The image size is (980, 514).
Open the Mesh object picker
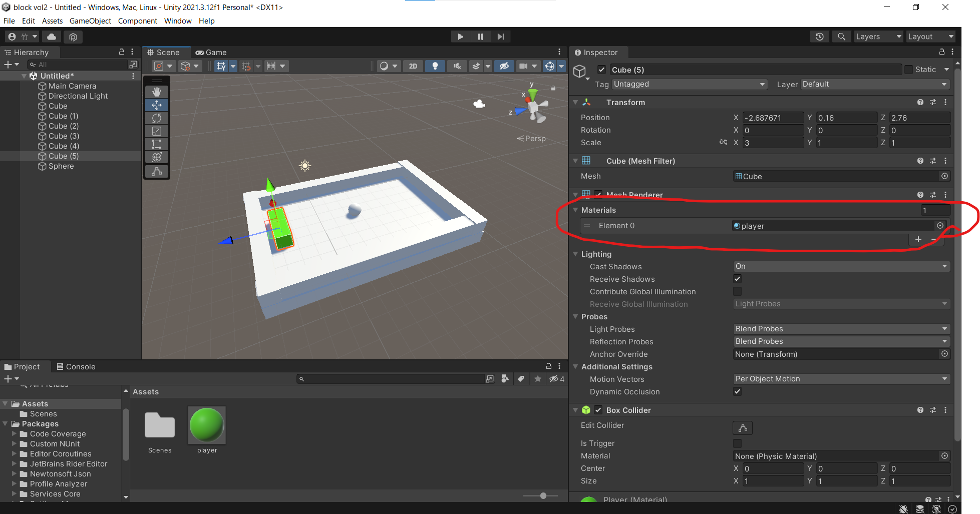click(944, 176)
